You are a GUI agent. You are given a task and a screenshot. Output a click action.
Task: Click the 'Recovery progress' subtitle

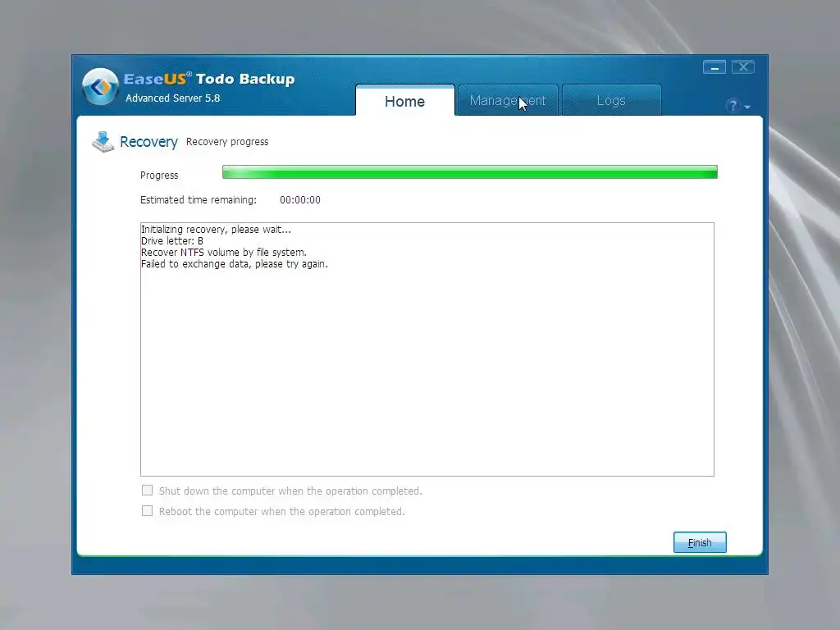227,142
